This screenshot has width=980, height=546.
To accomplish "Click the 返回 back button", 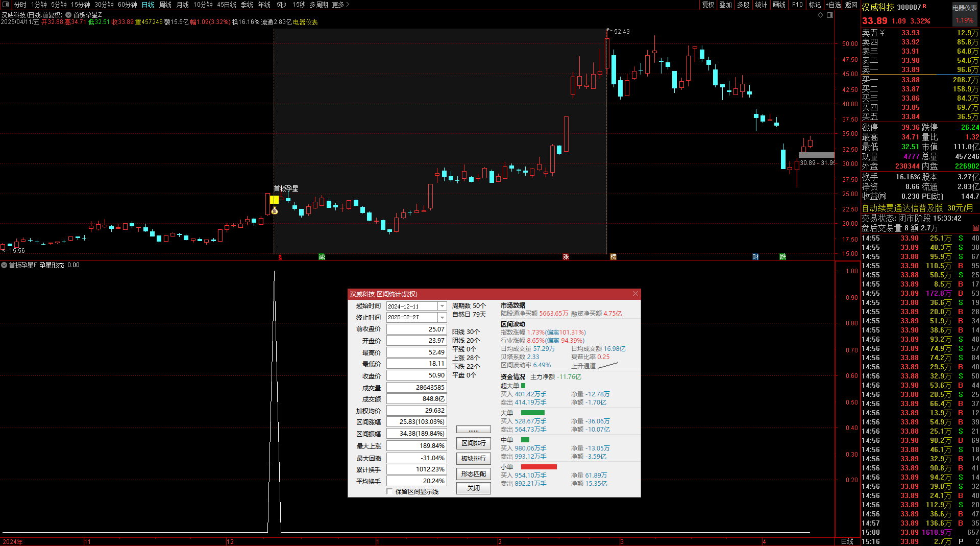I will tap(851, 5).
